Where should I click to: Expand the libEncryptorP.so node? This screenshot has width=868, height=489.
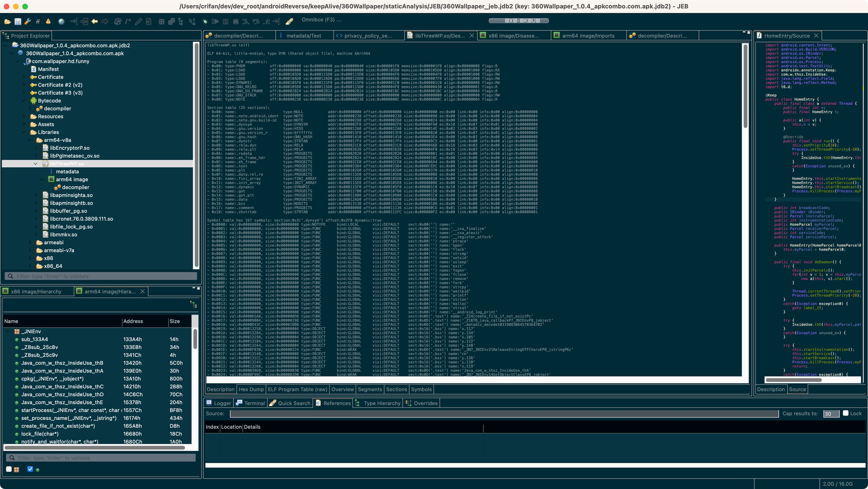point(36,148)
